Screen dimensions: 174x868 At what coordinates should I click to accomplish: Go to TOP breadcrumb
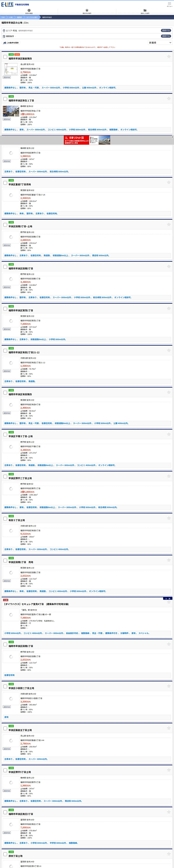tap(3, 17)
